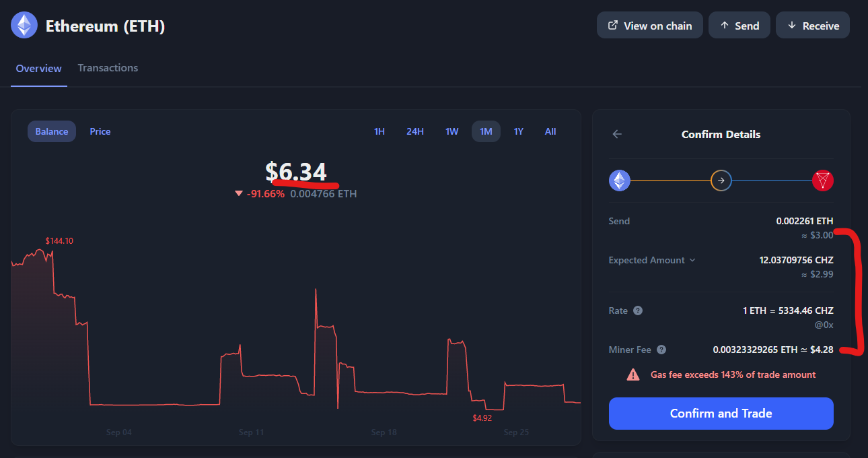The image size is (868, 458).
Task: Click the 0.002261 ETH send amount
Action: [805, 221]
